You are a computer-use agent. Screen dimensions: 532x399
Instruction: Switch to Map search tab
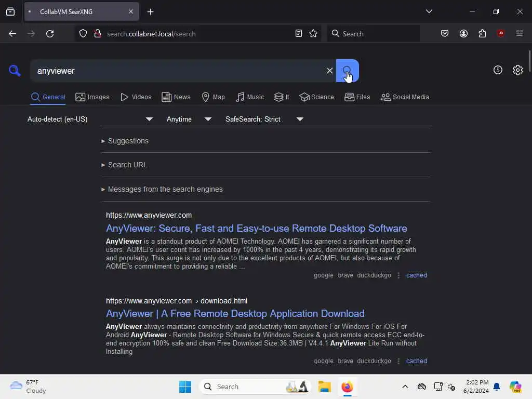pyautogui.click(x=213, y=97)
